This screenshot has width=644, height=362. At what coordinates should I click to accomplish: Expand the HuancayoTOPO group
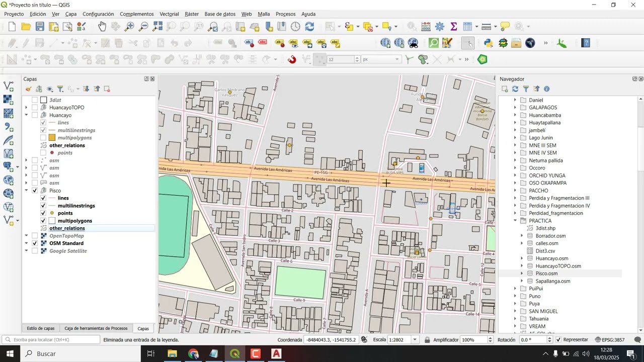26,108
